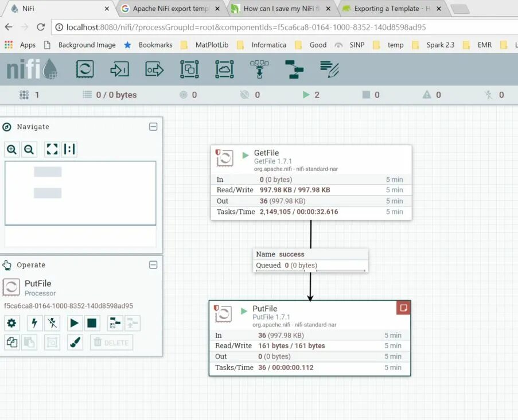
Task: Open the Change Color paintbrush icon
Action: [75, 343]
